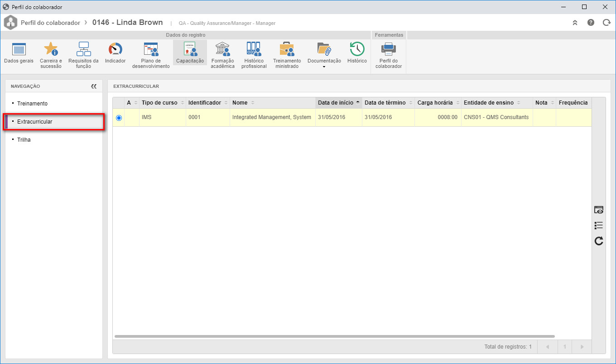Sort by column A
The image size is (616, 364).
point(131,103)
